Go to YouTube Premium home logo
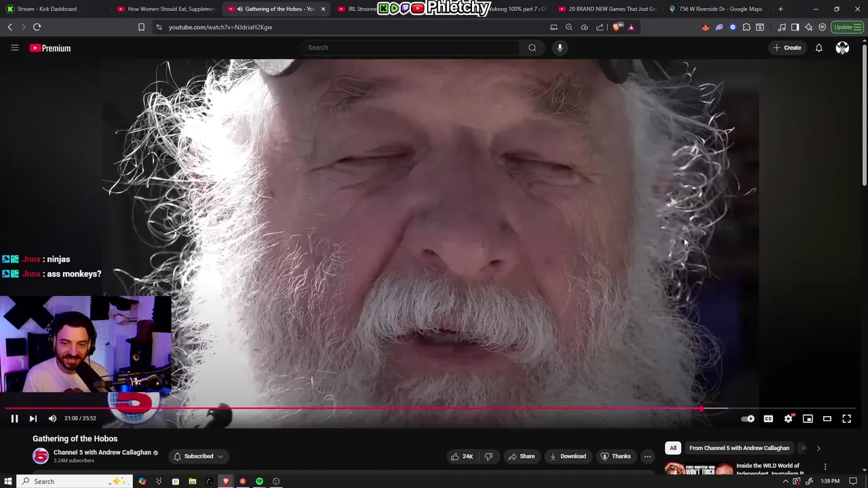The height and width of the screenshot is (488, 868). pyautogui.click(x=50, y=48)
